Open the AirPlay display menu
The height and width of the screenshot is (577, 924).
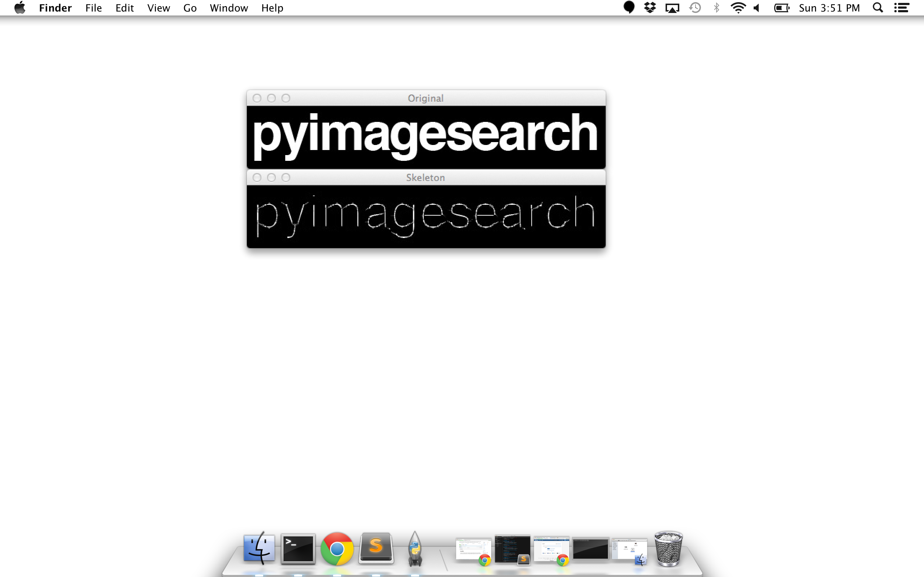coord(672,8)
